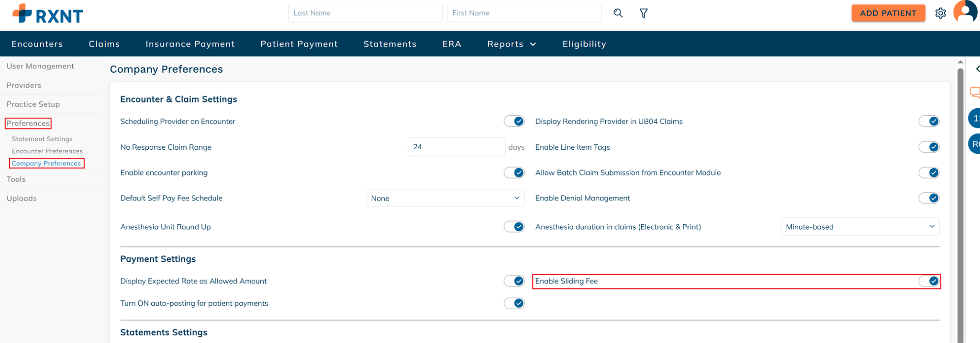
Task: Open User Management in sidebar
Action: pos(40,66)
